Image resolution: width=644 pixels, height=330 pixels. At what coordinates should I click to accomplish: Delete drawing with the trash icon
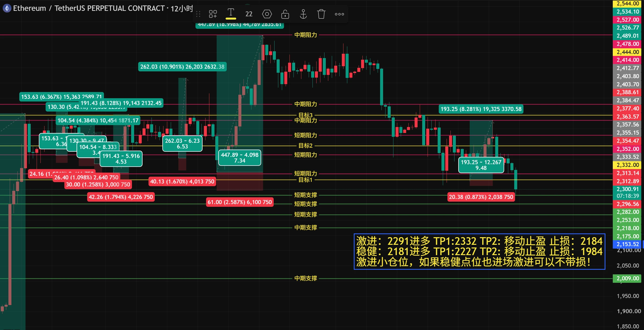[321, 14]
